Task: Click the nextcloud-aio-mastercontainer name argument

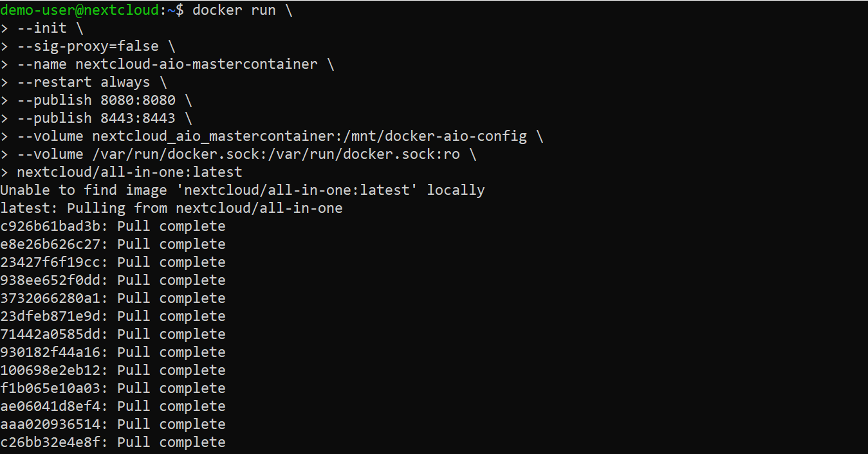Action: click(196, 64)
